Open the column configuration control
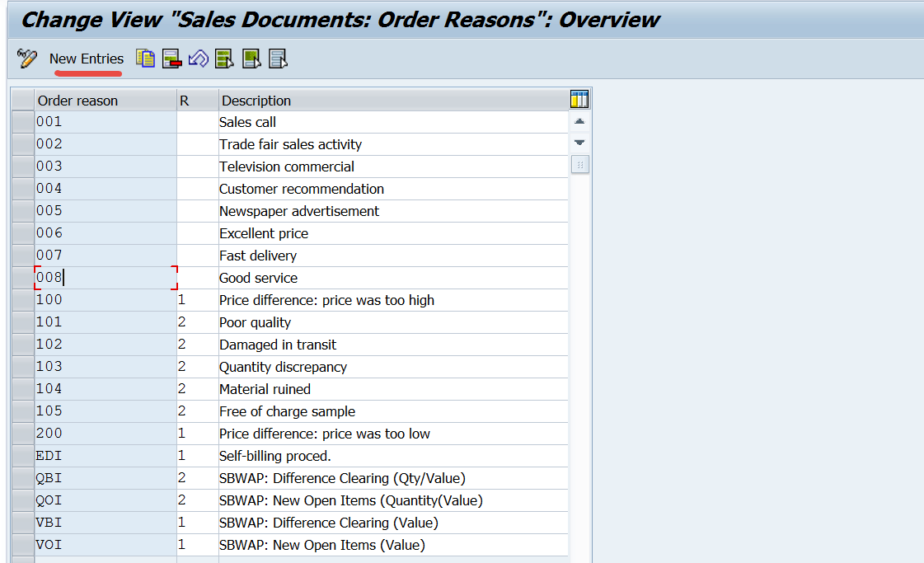This screenshot has width=924, height=563. pos(579,98)
